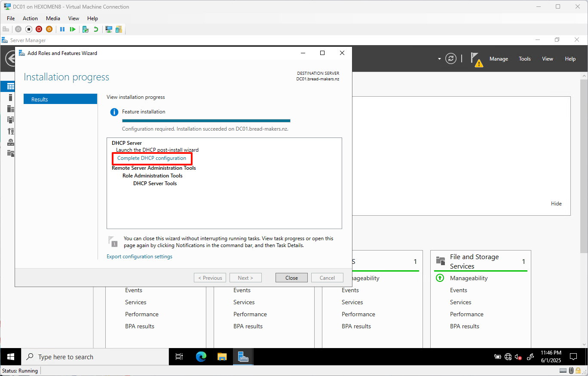Click the Server Manager vertical scrollbar
The width and height of the screenshot is (588, 376).
pyautogui.click(x=584, y=211)
